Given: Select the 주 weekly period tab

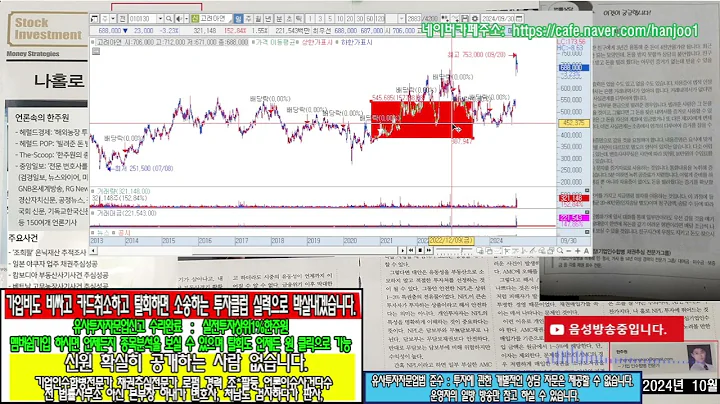Looking at the screenshot, I should 248,18.
